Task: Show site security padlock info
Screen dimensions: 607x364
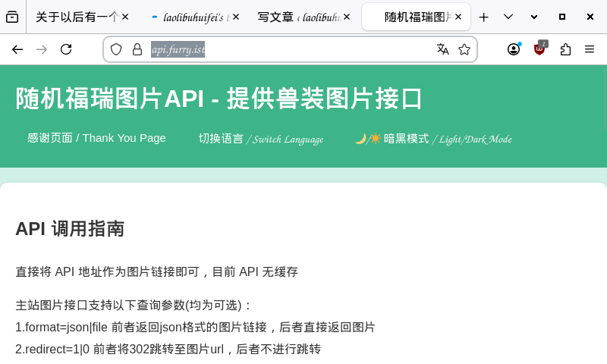Action: point(137,49)
